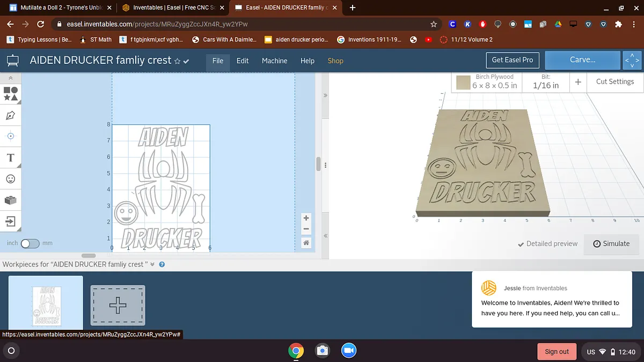This screenshot has height=362, width=644.
Task: Collapse the left tool sidebar
Action: coord(11,78)
